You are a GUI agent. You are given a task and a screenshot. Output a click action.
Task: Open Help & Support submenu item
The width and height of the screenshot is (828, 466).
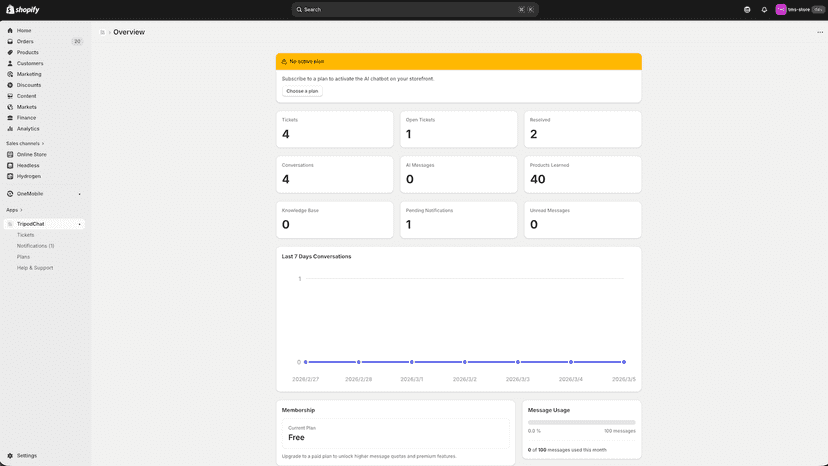(x=35, y=268)
